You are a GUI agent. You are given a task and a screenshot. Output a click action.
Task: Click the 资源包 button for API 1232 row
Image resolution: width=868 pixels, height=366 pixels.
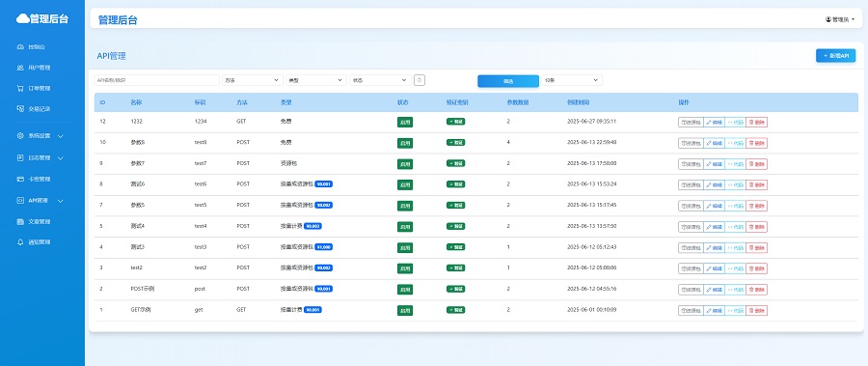pyautogui.click(x=691, y=122)
